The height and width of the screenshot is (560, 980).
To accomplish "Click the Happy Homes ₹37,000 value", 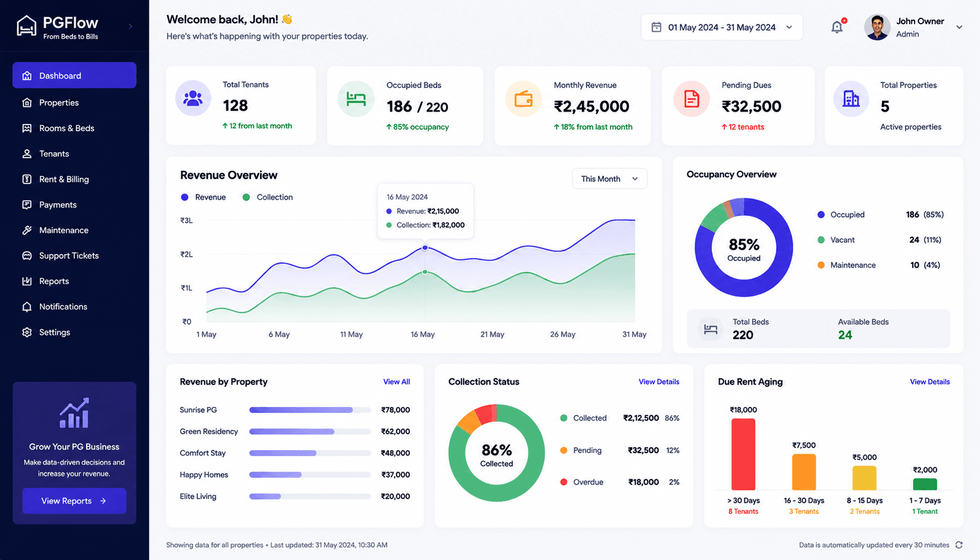I will tap(396, 475).
